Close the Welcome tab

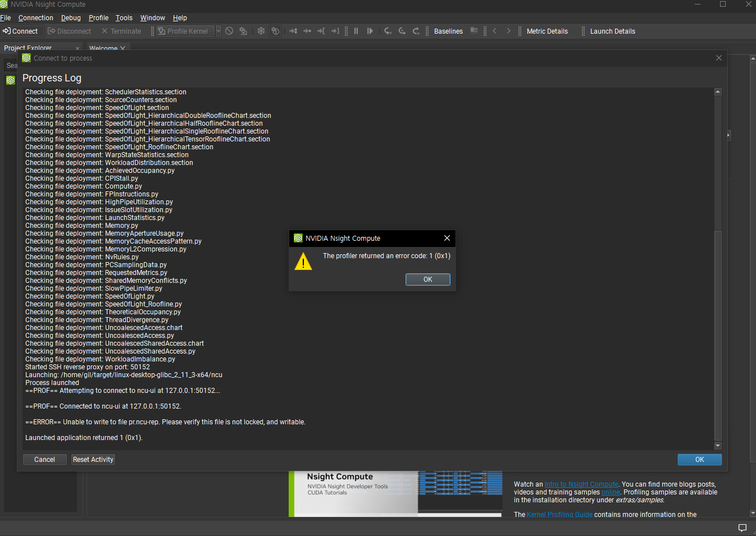coord(123,48)
